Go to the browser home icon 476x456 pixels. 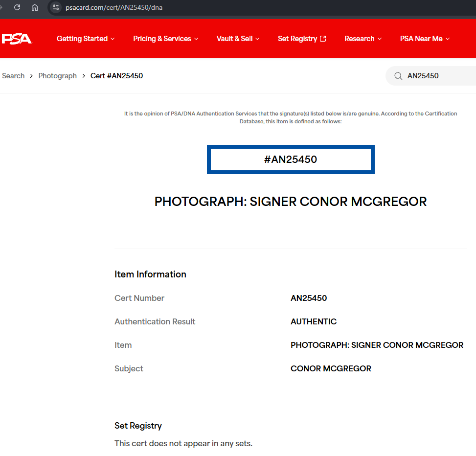[35, 7]
